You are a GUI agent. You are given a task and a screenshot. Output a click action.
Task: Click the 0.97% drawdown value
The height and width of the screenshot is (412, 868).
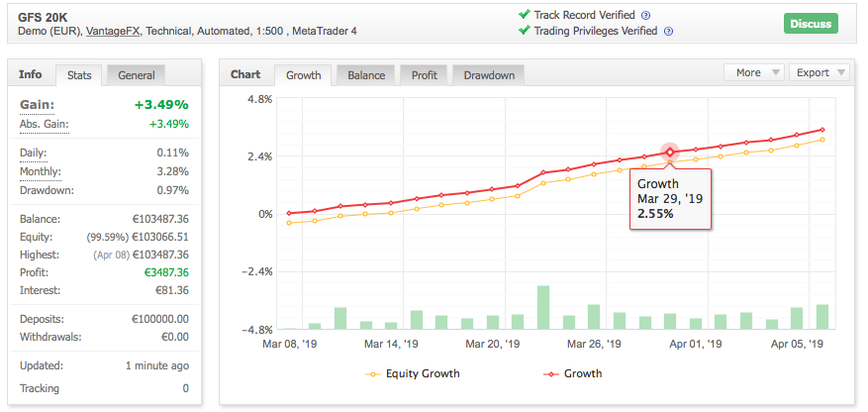(173, 190)
